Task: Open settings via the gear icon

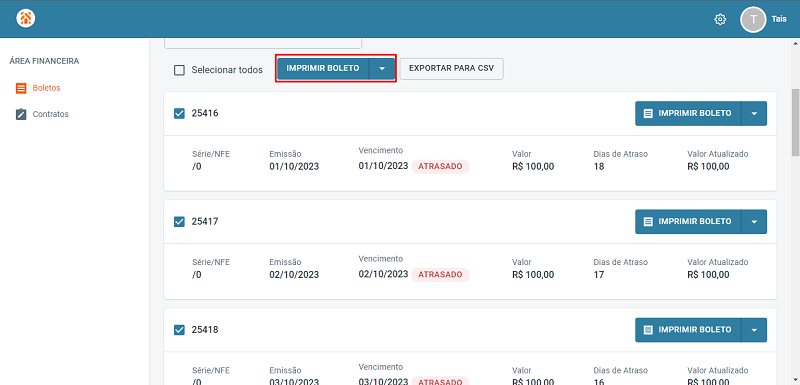Action: coord(720,19)
